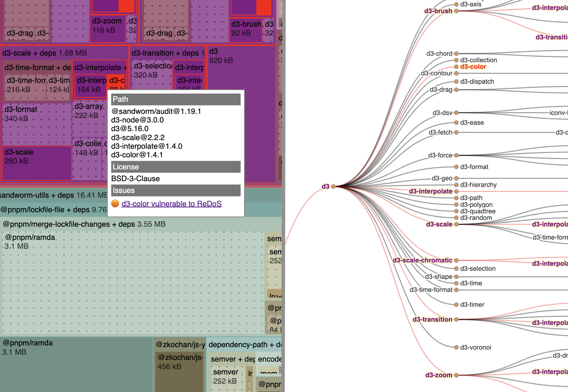
Task: Select the d3-ease tree node
Action: tap(456, 122)
